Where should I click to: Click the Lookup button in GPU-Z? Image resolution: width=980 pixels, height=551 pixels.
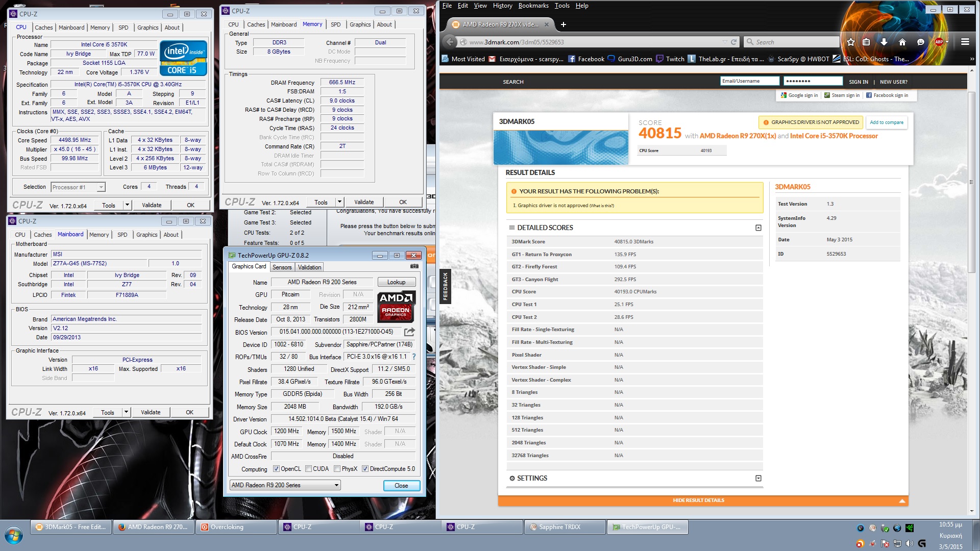[x=396, y=282]
